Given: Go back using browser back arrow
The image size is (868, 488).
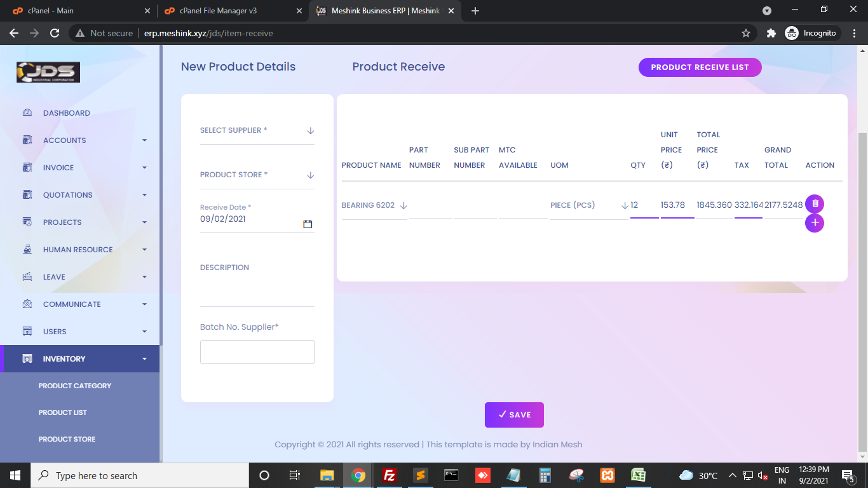Looking at the screenshot, I should click(14, 33).
